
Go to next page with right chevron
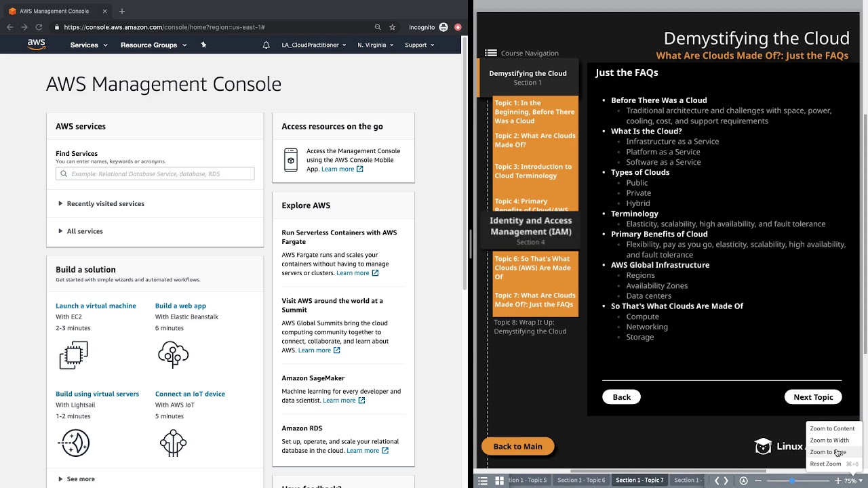pyautogui.click(x=726, y=481)
